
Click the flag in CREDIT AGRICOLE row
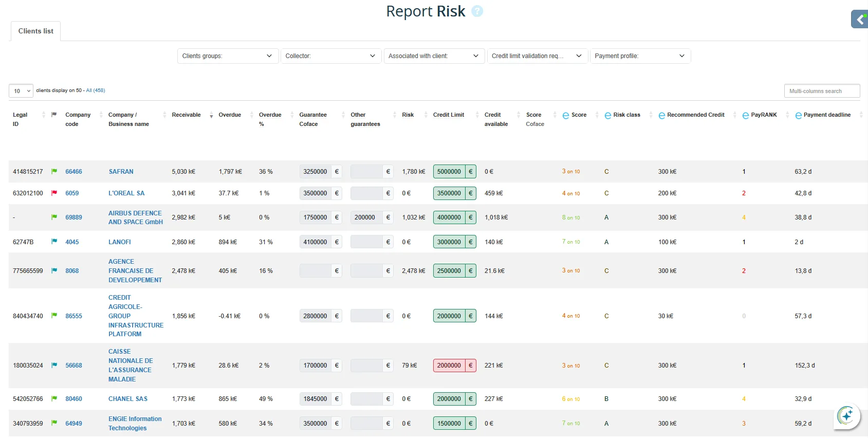[54, 315]
